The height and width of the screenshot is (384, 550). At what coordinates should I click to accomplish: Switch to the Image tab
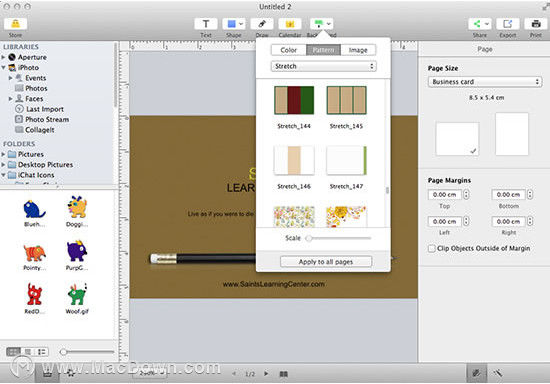[x=358, y=50]
